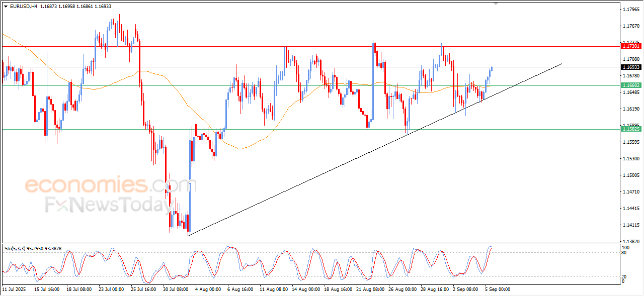Click price axis value 1.14415
Viewport: 644px width, 296px height.
(x=631, y=209)
